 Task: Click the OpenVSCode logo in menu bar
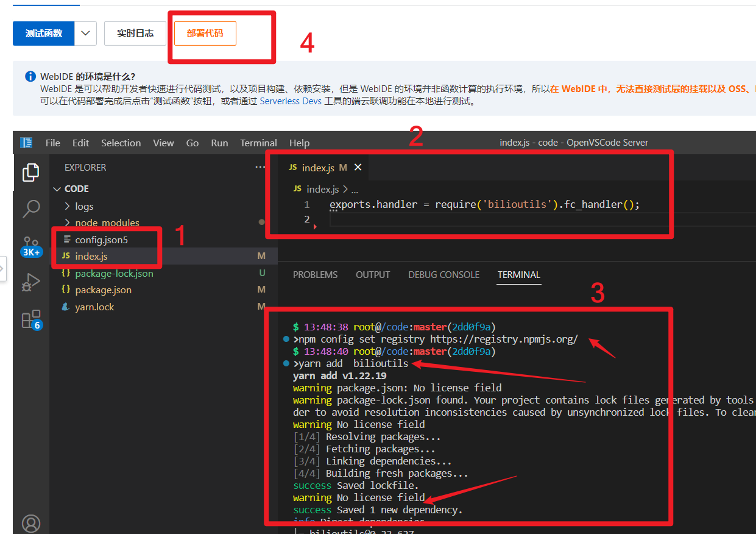coord(26,143)
